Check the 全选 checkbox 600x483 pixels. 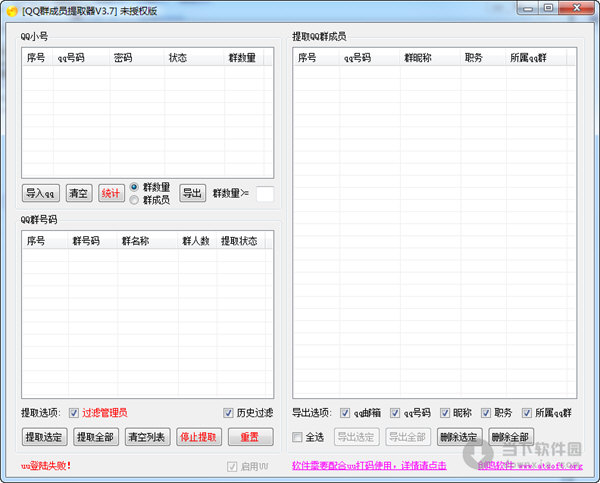[x=297, y=437]
